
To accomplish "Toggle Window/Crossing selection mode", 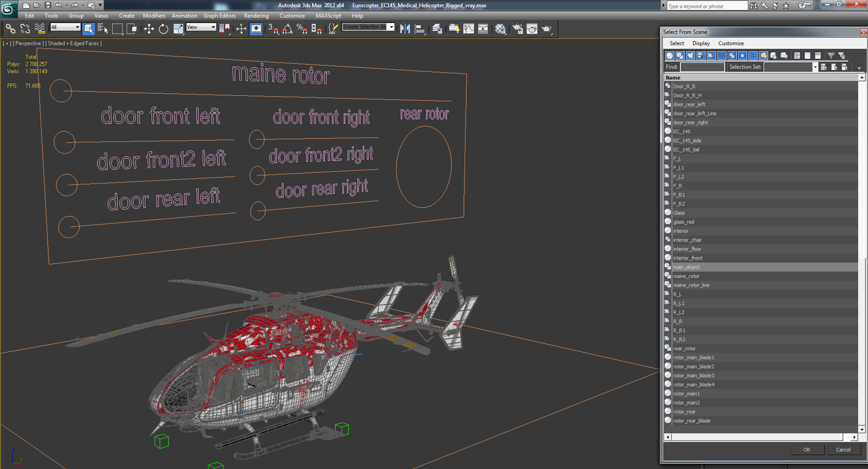I will 132,28.
